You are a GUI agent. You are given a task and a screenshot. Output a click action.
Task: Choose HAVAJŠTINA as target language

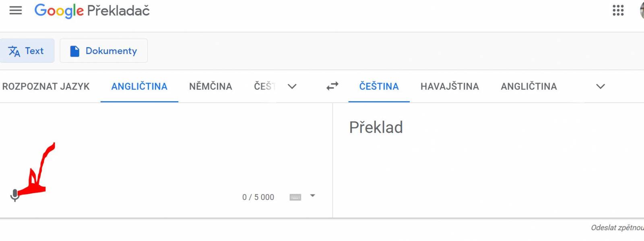(x=450, y=86)
